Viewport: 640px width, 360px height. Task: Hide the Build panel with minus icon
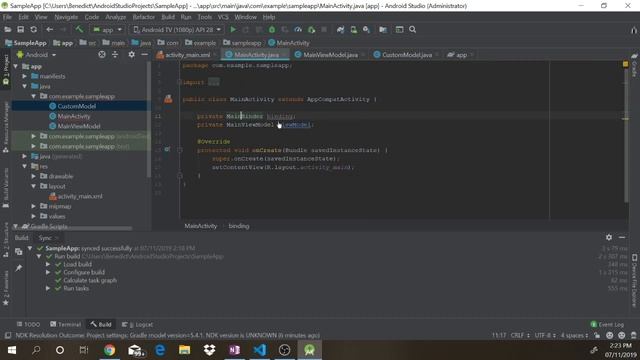622,237
